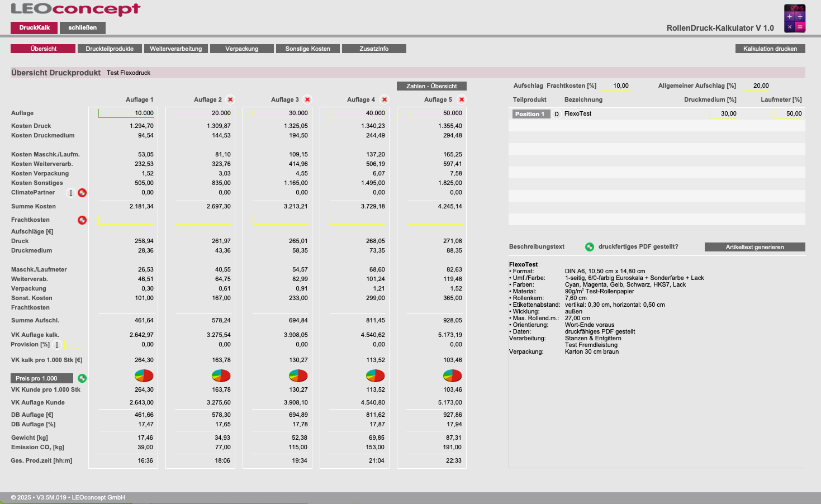This screenshot has height=504, width=821.
Task: Click description line Stanzen & Entgittern
Action: click(x=593, y=338)
